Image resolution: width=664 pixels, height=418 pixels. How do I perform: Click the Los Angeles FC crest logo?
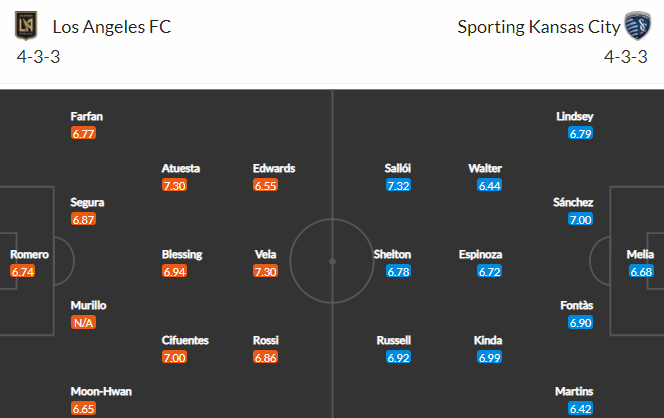point(26,26)
